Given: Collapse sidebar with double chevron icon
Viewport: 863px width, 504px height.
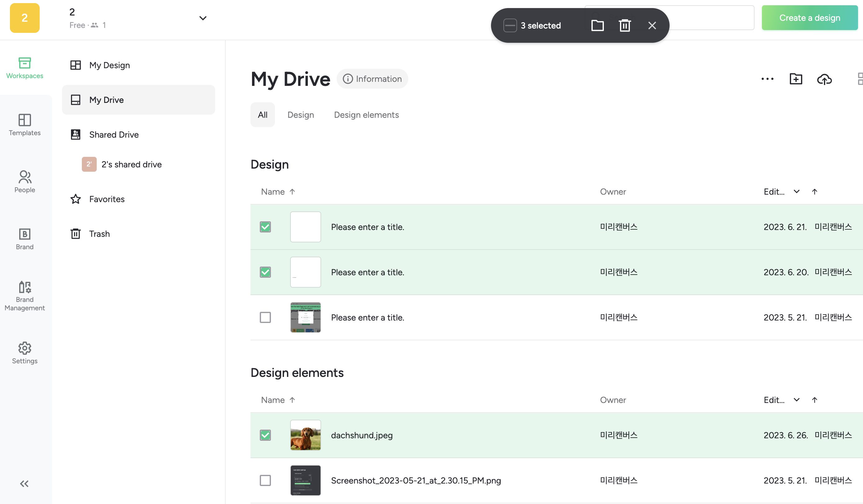Looking at the screenshot, I should tap(24, 484).
